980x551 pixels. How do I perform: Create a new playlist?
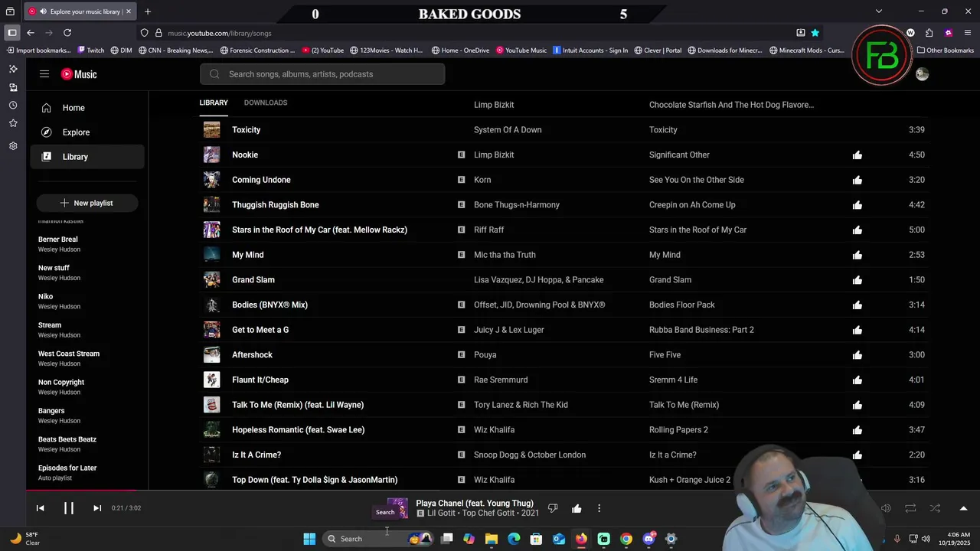click(x=87, y=203)
